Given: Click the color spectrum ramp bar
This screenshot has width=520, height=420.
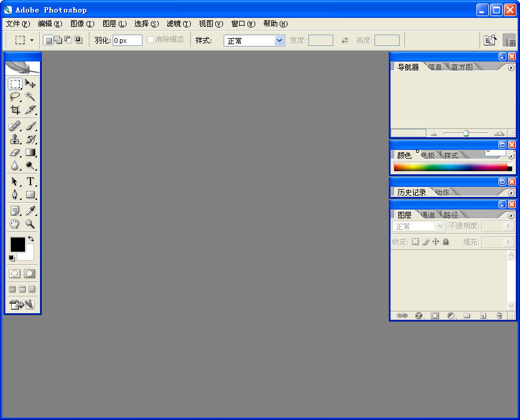Looking at the screenshot, I should [450, 168].
